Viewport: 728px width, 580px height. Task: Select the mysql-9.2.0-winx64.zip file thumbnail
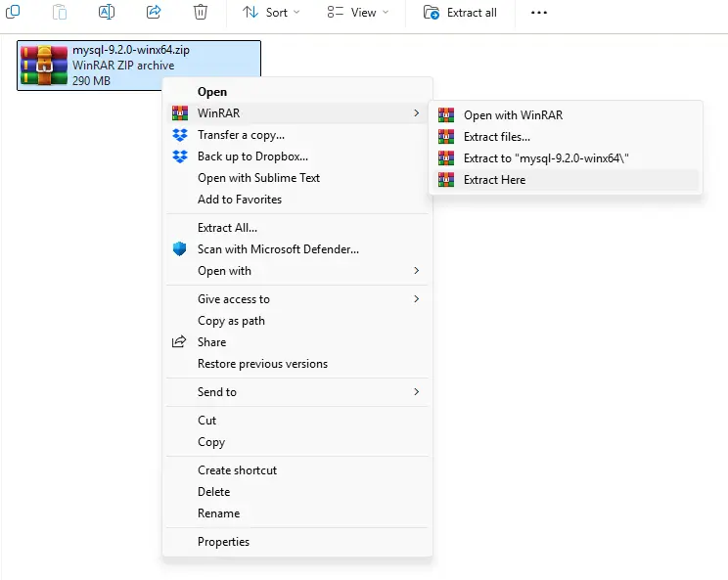pos(44,66)
